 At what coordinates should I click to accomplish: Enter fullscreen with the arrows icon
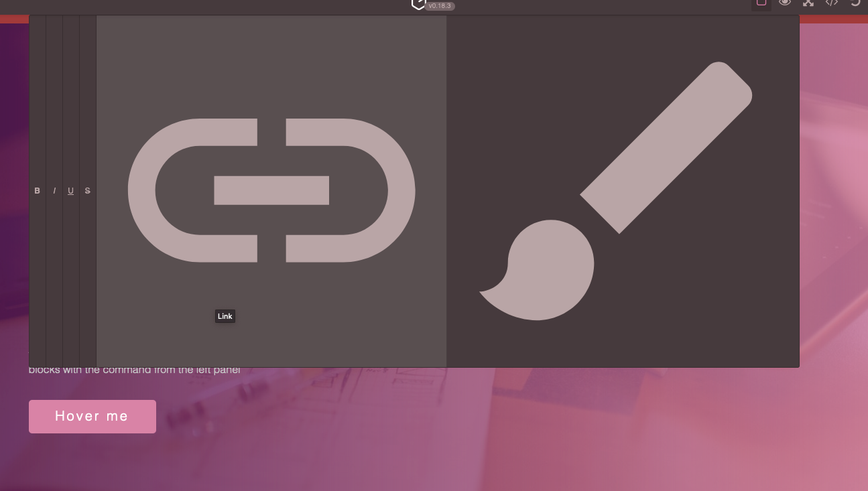tap(808, 3)
